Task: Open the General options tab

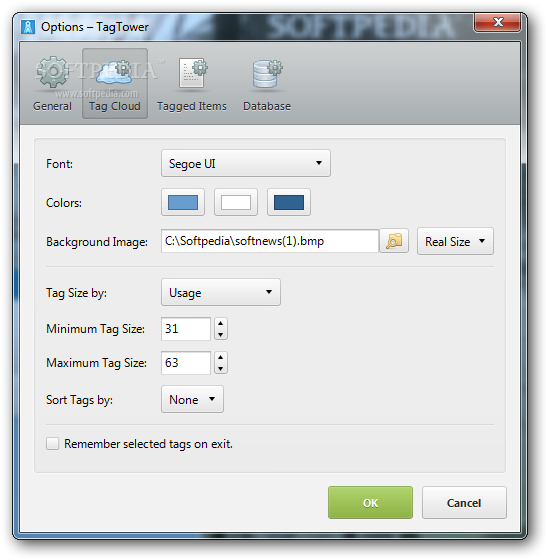Action: [53, 84]
